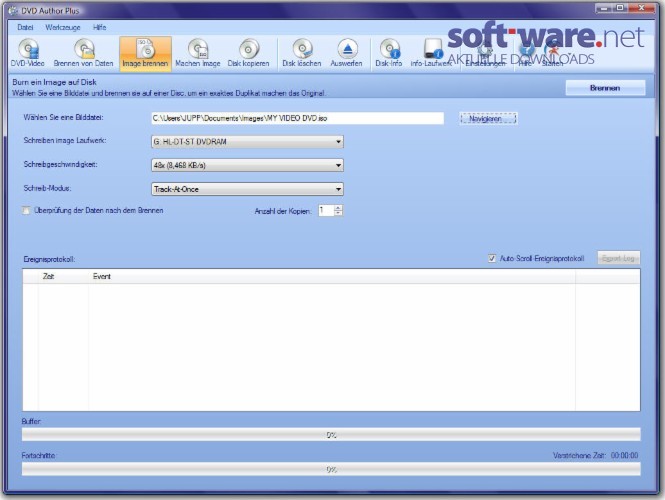Open the Disk-Info tool
This screenshot has width=665, height=500.
click(389, 53)
